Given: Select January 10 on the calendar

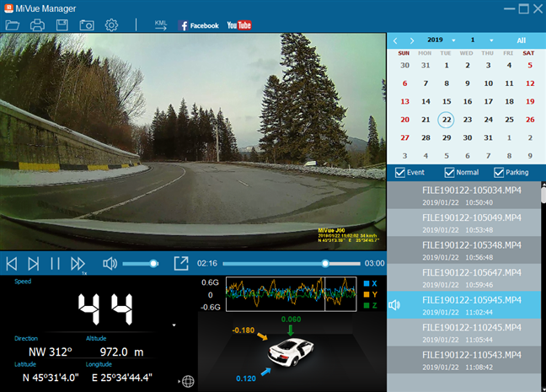Looking at the screenshot, I should 488,83.
